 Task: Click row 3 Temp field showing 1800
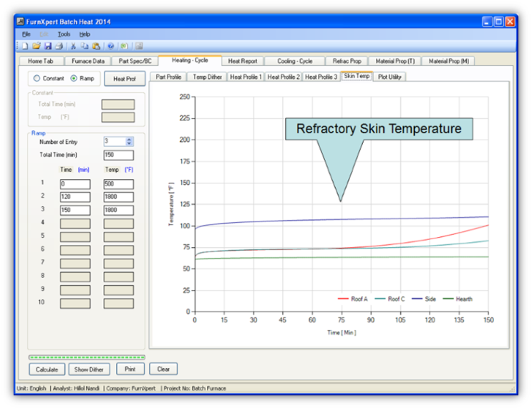[x=119, y=210]
